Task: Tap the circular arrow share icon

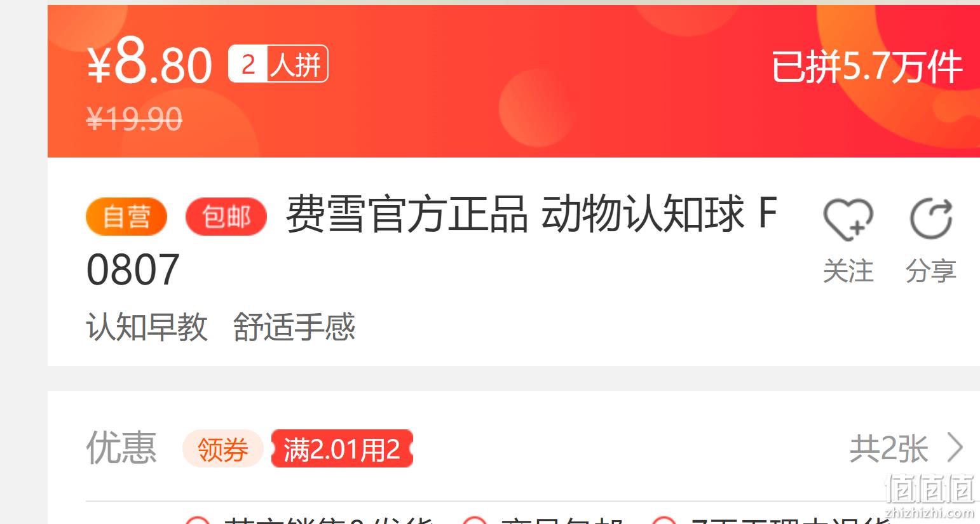Action: [931, 219]
